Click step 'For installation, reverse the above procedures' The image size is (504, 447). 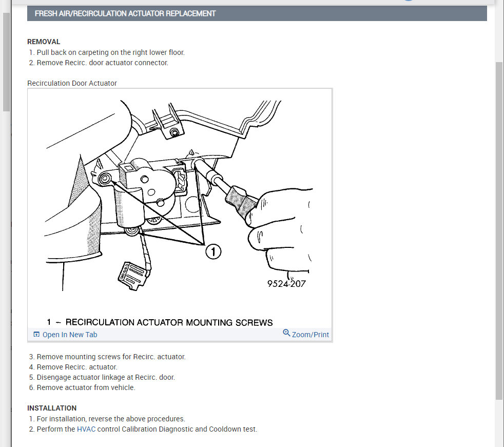click(x=111, y=419)
